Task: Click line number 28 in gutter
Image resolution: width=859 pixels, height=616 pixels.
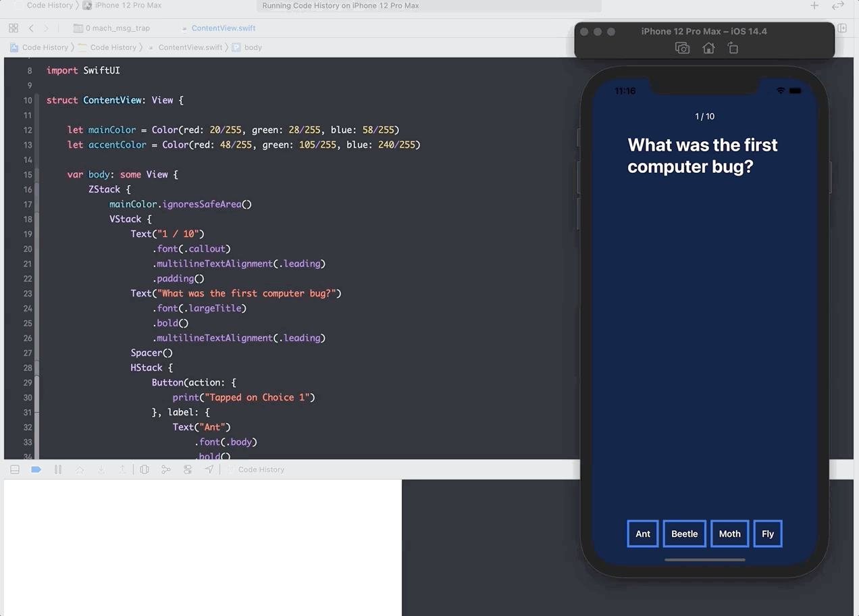Action: tap(28, 367)
